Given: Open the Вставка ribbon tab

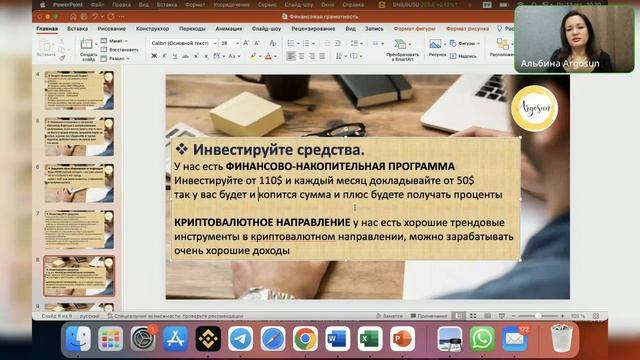Looking at the screenshot, I should [78, 29].
